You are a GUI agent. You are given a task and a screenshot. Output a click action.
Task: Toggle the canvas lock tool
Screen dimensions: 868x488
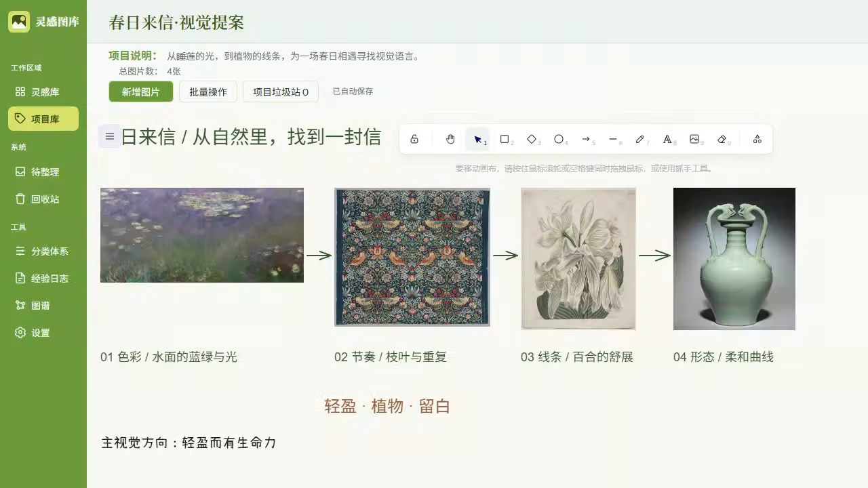(x=414, y=139)
